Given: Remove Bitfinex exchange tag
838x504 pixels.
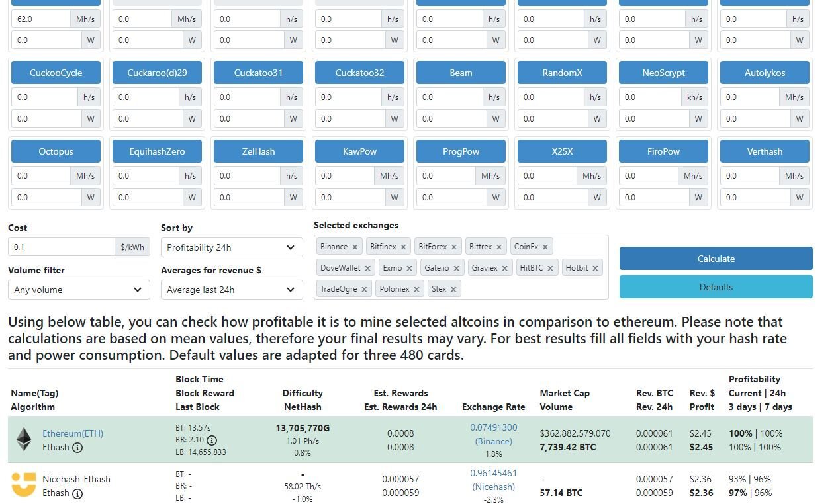Looking at the screenshot, I should 403,247.
